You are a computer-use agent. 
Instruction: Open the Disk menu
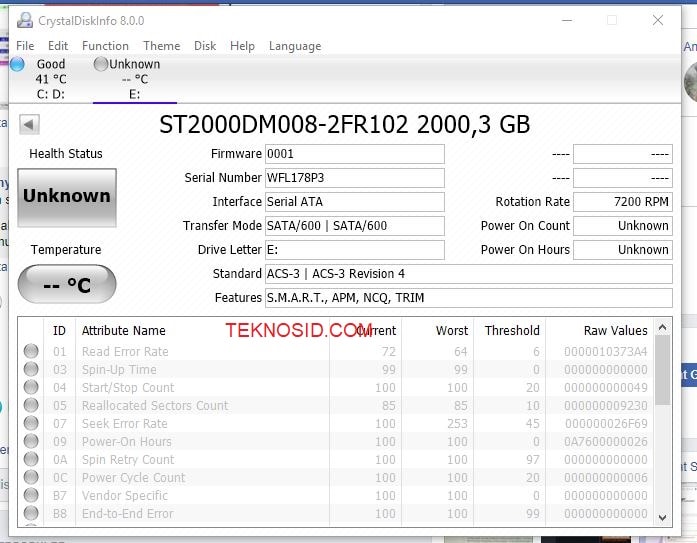pyautogui.click(x=205, y=46)
